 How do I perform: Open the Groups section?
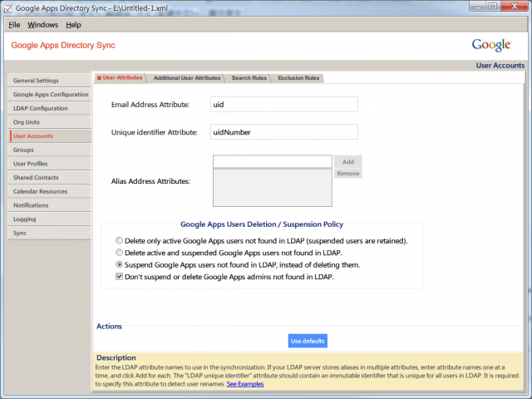[x=50, y=150]
